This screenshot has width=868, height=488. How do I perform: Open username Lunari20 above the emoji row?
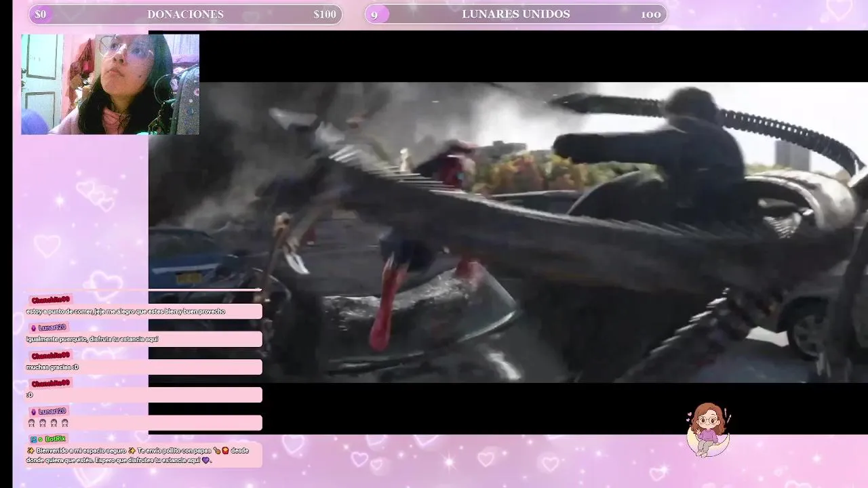pos(52,411)
